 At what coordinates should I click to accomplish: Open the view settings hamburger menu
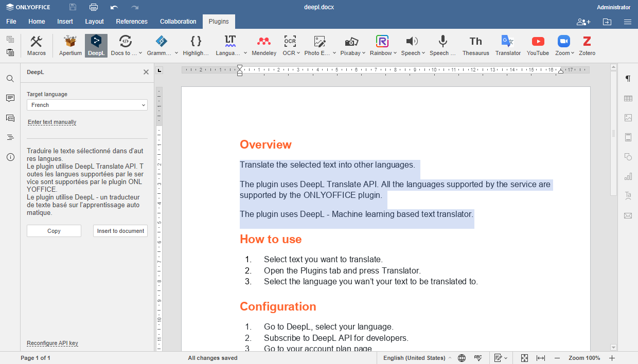pos(628,22)
